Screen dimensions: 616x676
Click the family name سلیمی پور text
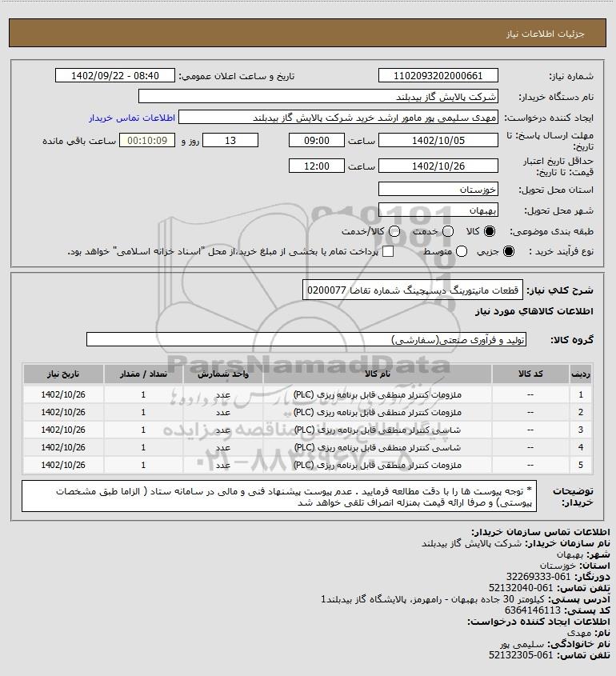(x=522, y=644)
